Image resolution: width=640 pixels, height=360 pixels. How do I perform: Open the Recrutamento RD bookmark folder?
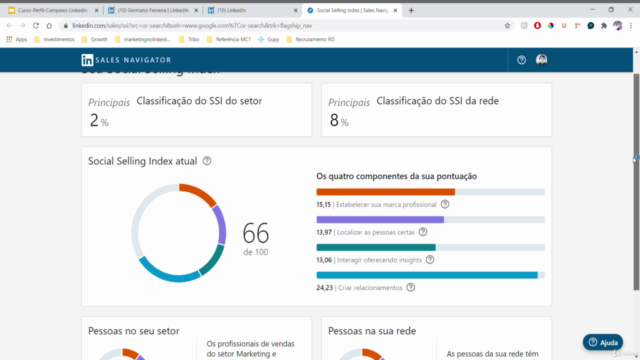point(311,39)
